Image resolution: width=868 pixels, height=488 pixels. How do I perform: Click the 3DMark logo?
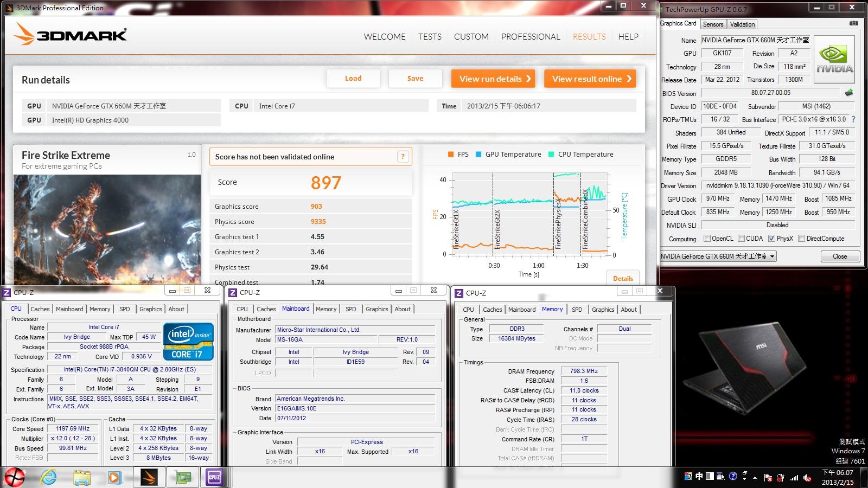pyautogui.click(x=71, y=34)
